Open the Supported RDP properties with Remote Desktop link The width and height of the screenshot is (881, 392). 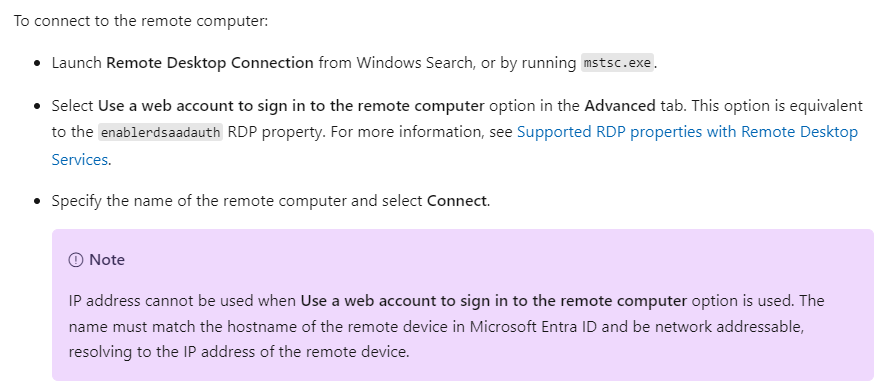687,132
